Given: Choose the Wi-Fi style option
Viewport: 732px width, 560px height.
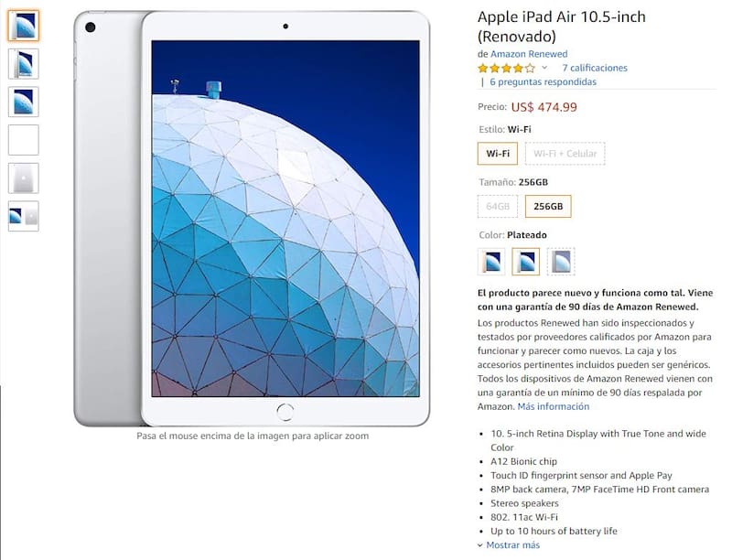Looking at the screenshot, I should (x=498, y=154).
